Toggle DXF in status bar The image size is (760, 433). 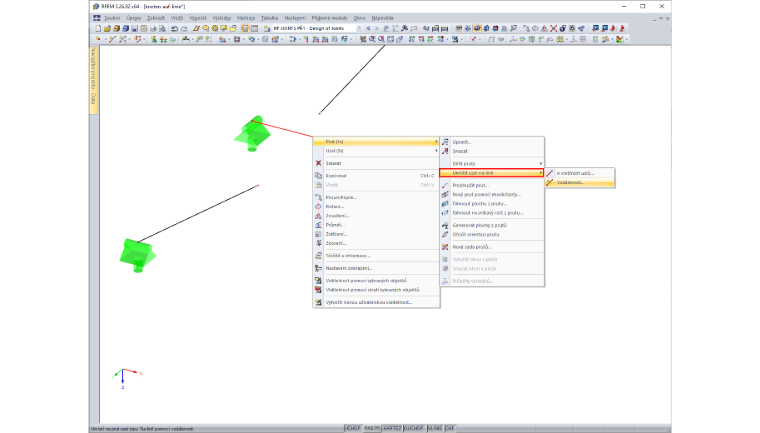tap(450, 428)
